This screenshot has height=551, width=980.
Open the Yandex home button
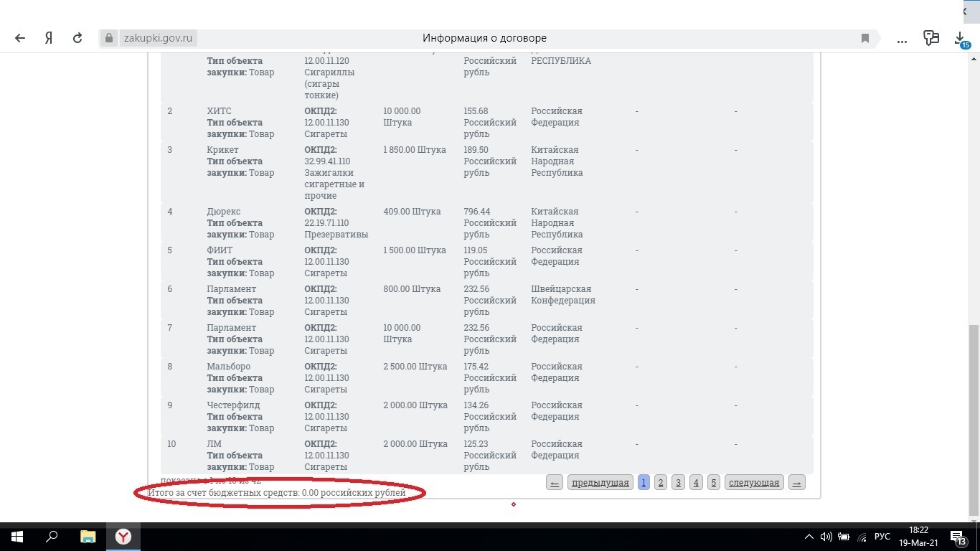click(x=49, y=38)
